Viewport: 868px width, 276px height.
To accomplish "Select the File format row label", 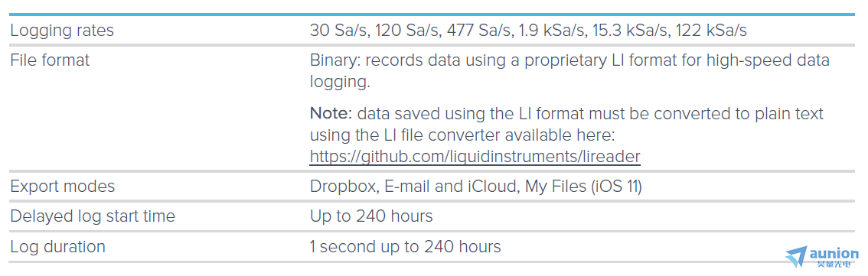I will pyautogui.click(x=50, y=60).
